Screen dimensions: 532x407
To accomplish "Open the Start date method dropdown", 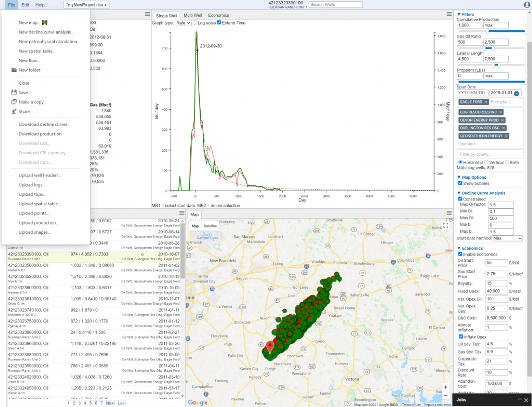I will pyautogui.click(x=507, y=238).
